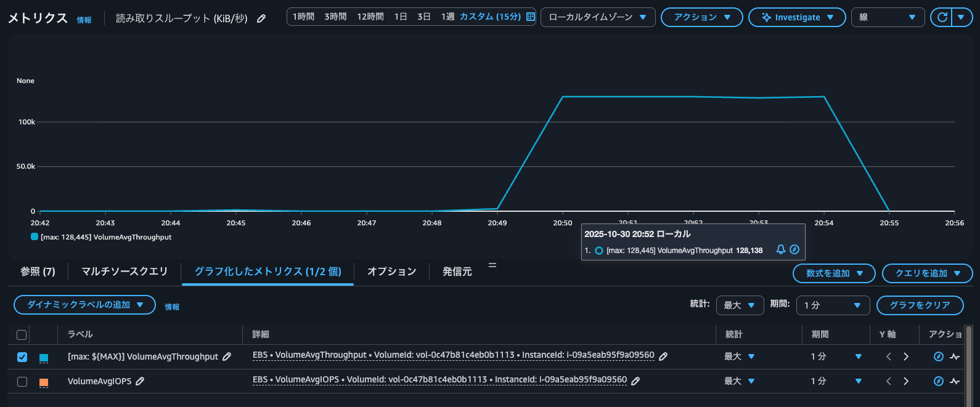
Task: Expand the アクション dropdown menu
Action: pyautogui.click(x=701, y=17)
